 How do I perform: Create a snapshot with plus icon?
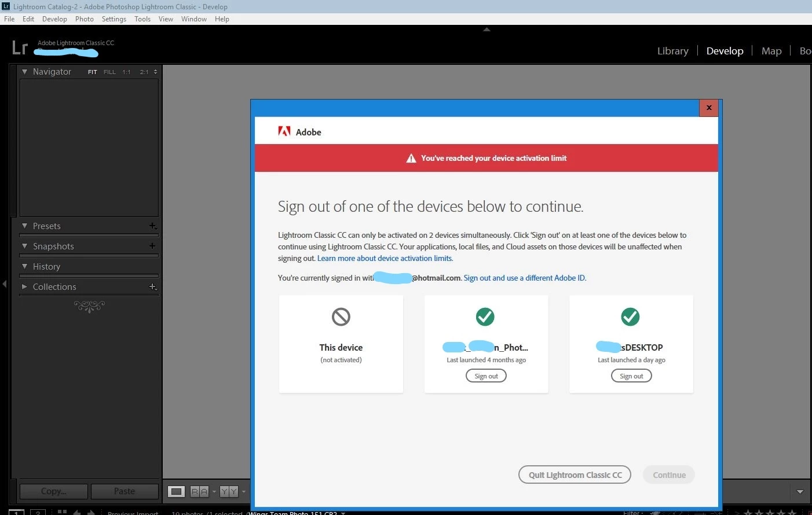(152, 246)
